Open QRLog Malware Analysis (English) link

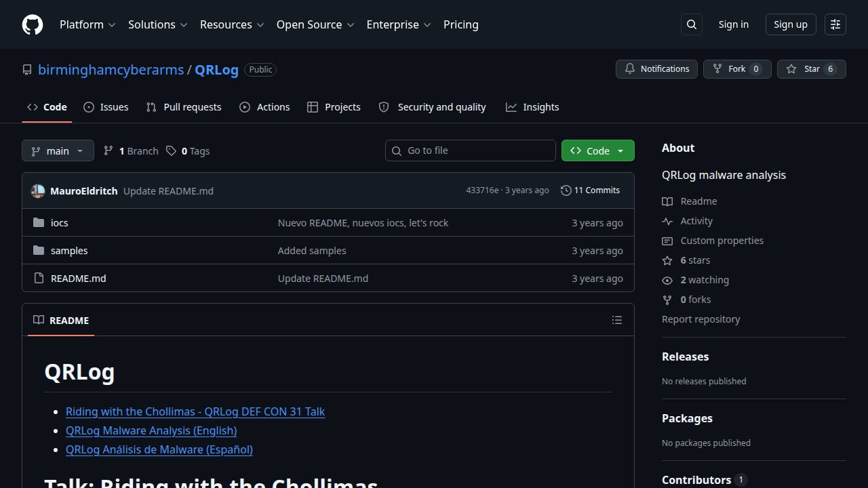point(151,430)
